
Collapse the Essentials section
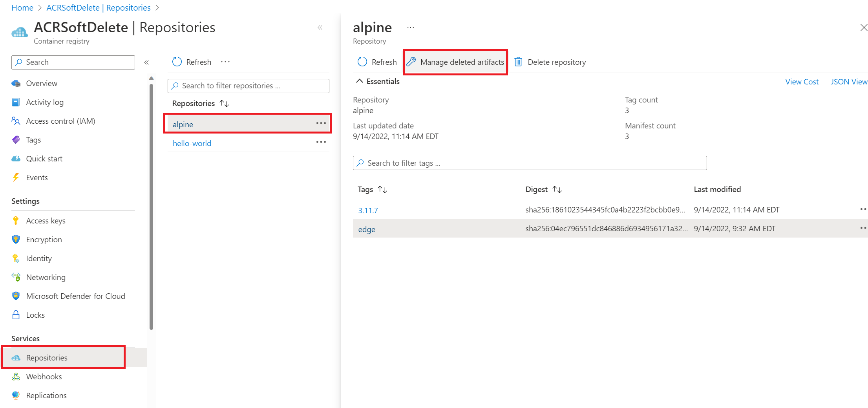click(377, 81)
